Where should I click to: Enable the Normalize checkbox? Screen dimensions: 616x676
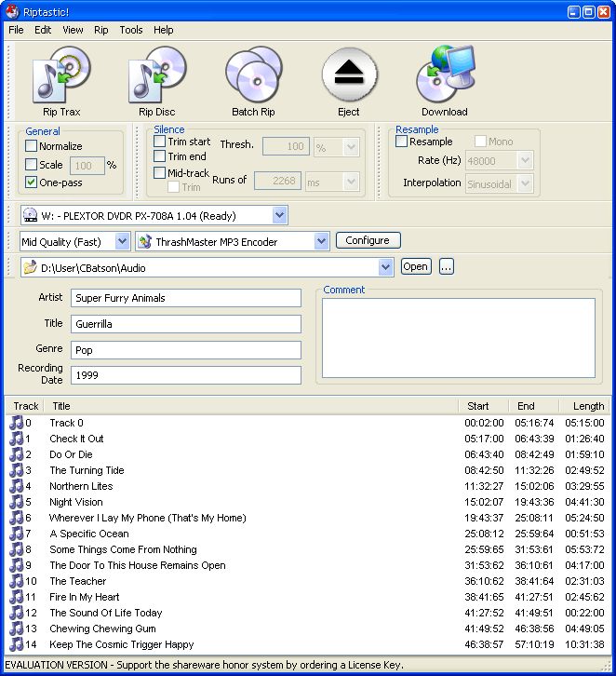click(x=31, y=145)
